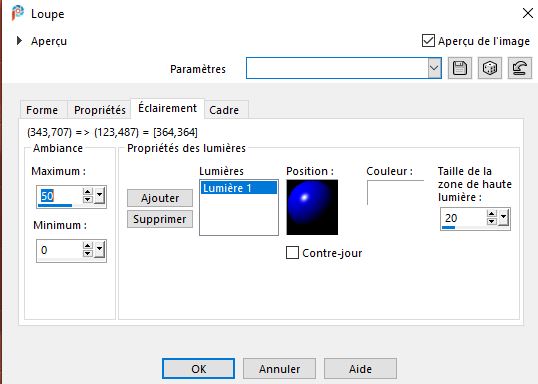This screenshot has width=538, height=384.
Task: Select Lumière 1 in the lights list
Action: pos(239,188)
